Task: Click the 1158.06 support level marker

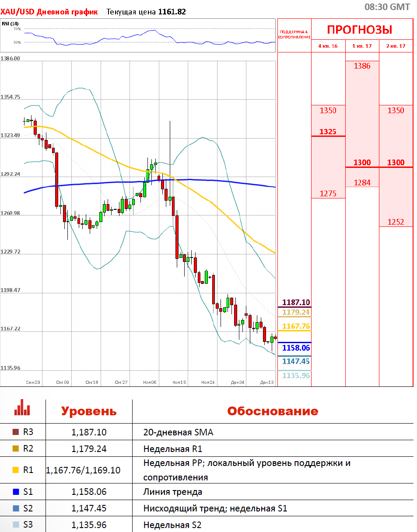Action: pos(296,348)
